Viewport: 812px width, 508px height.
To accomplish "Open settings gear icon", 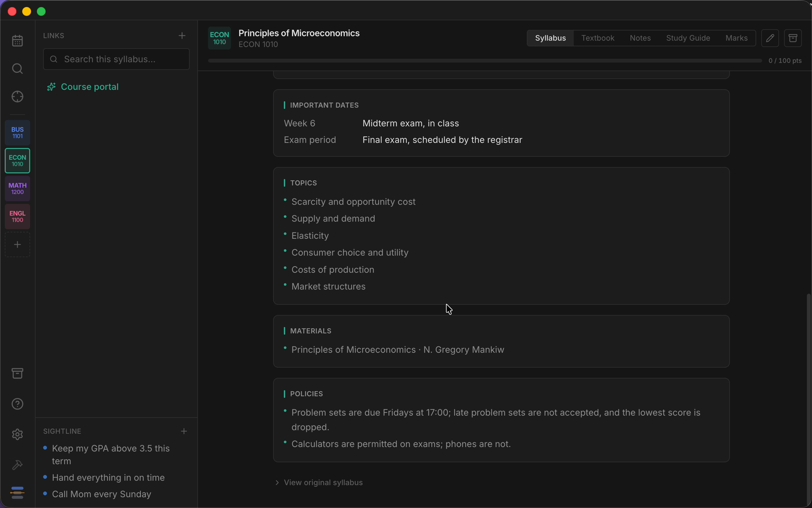I will pos(17,434).
